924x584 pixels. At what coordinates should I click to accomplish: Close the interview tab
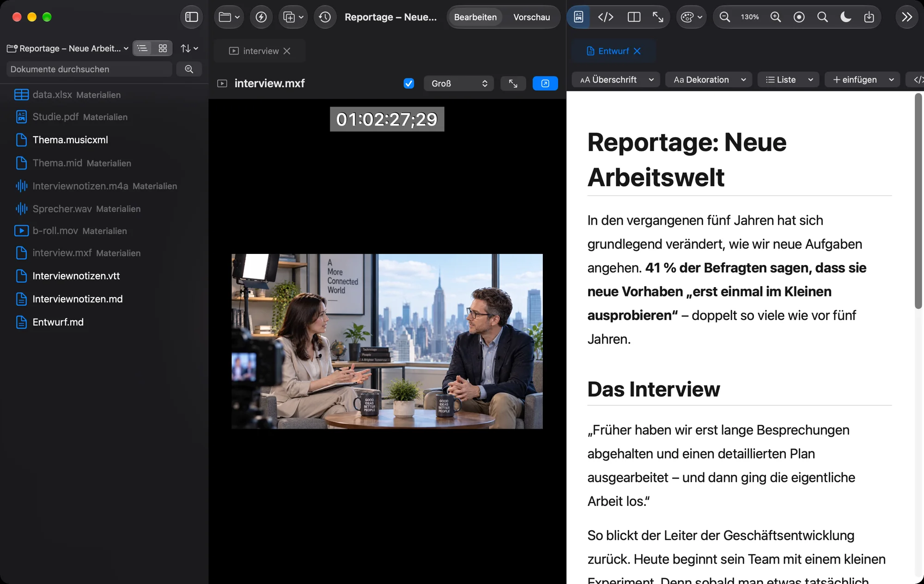coord(287,51)
